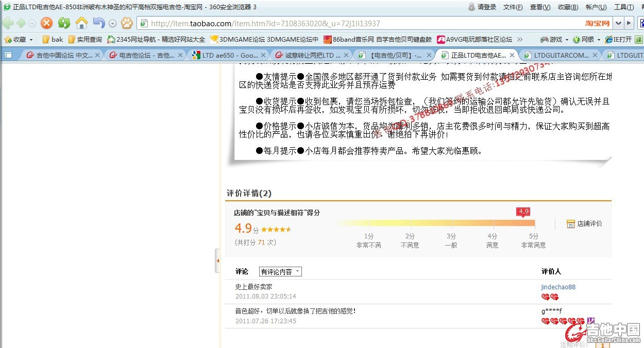Expand the 收藏 favorites dropdown
The height and width of the screenshot is (348, 644).
31,40
